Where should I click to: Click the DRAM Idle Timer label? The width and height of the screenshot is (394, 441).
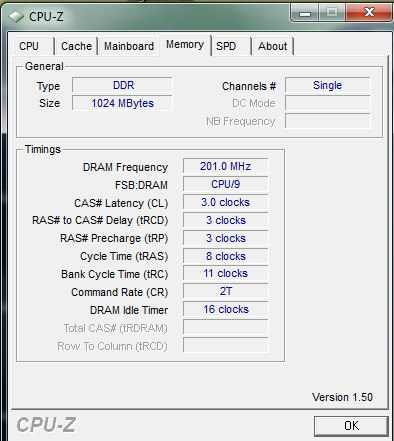click(x=129, y=310)
